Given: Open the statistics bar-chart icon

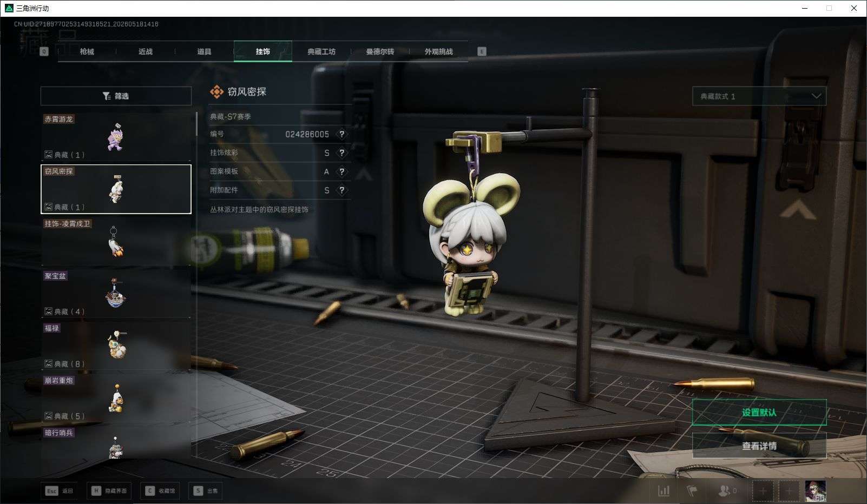Looking at the screenshot, I should (664, 490).
